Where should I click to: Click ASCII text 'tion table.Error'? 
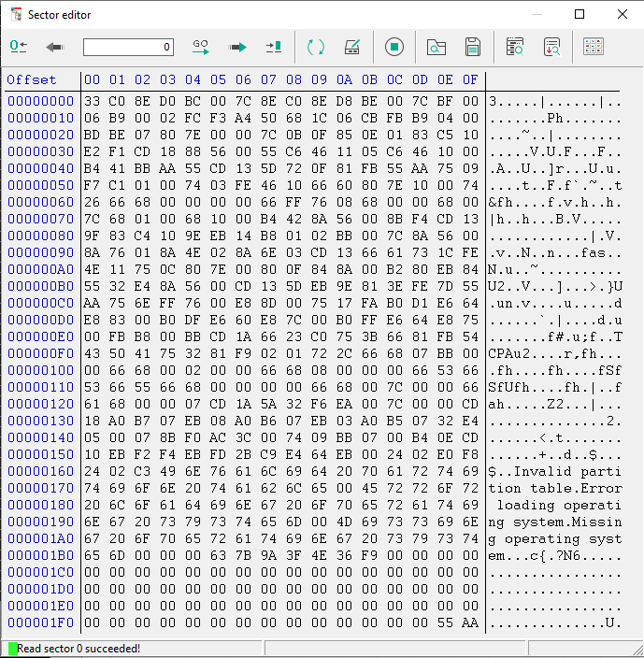pos(555,489)
